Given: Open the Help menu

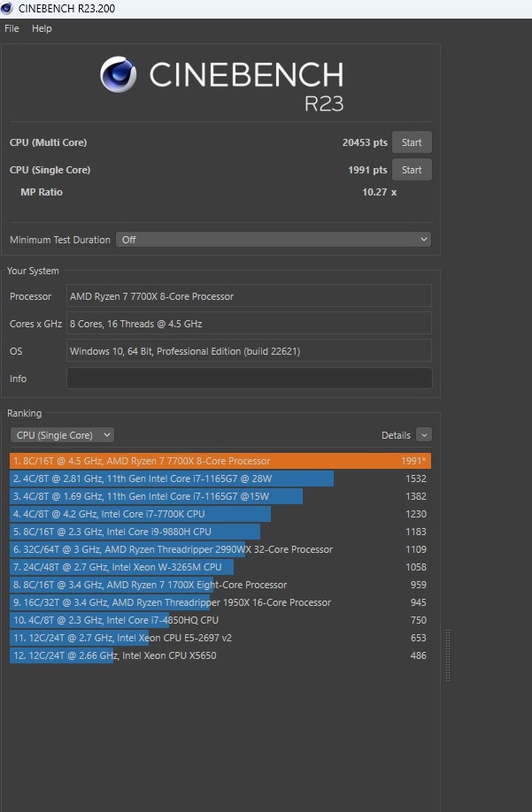Looking at the screenshot, I should click(x=42, y=28).
